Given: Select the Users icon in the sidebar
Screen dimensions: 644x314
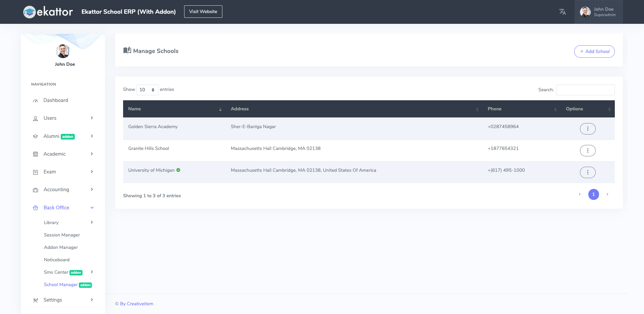Looking at the screenshot, I should (x=35, y=118).
